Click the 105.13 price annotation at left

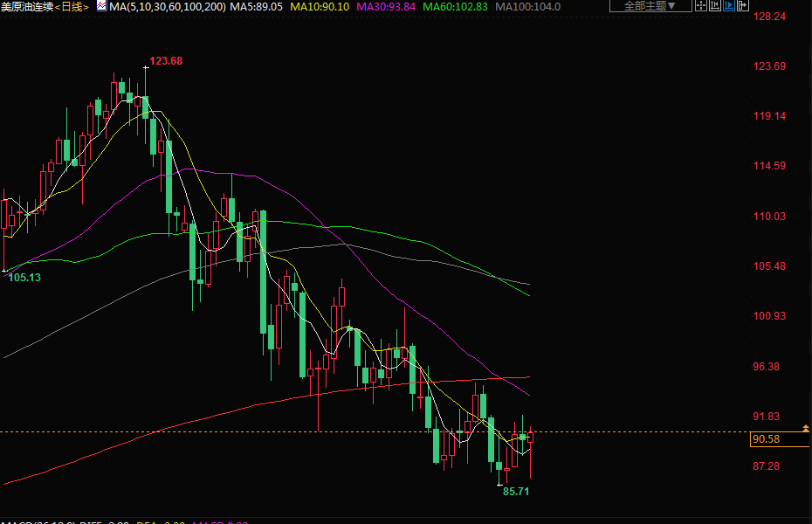24,277
